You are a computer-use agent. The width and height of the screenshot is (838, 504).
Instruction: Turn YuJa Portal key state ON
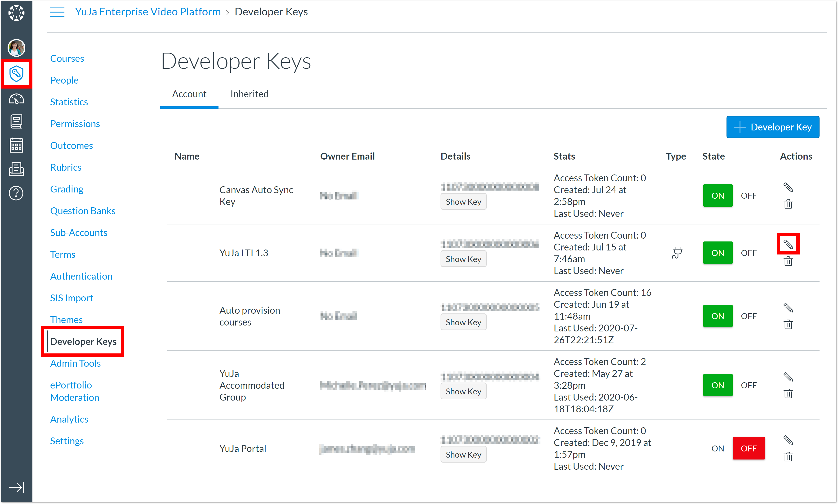718,449
